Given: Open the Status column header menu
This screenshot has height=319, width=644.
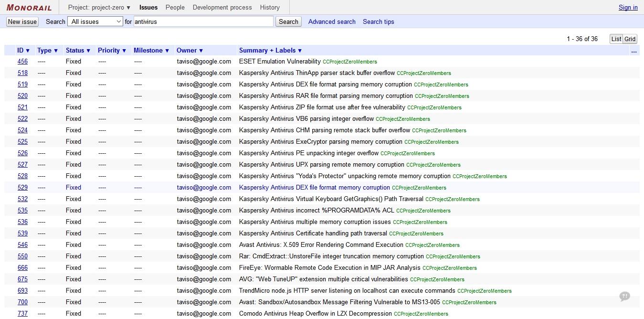Looking at the screenshot, I should [x=78, y=51].
